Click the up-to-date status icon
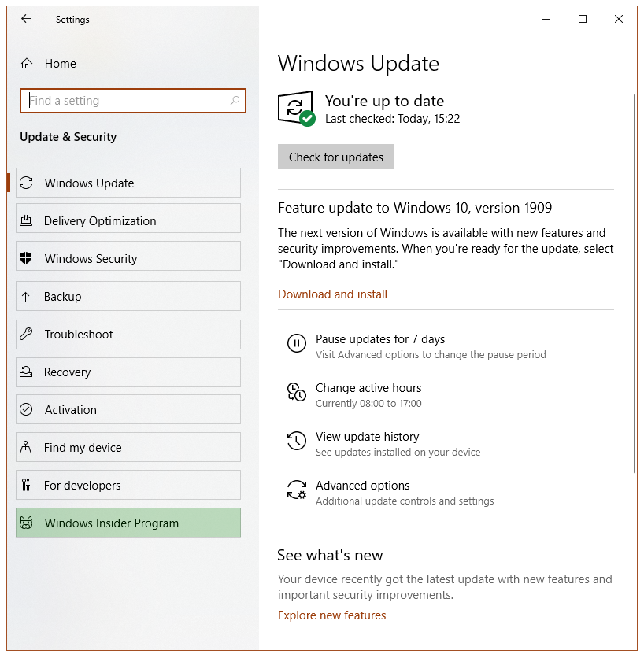644x658 pixels. pyautogui.click(x=296, y=109)
